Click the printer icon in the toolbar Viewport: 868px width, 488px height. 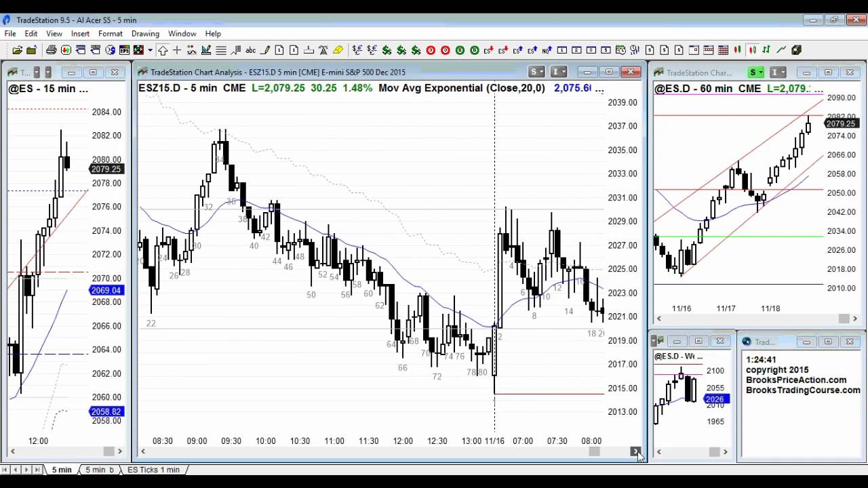[x=51, y=50]
